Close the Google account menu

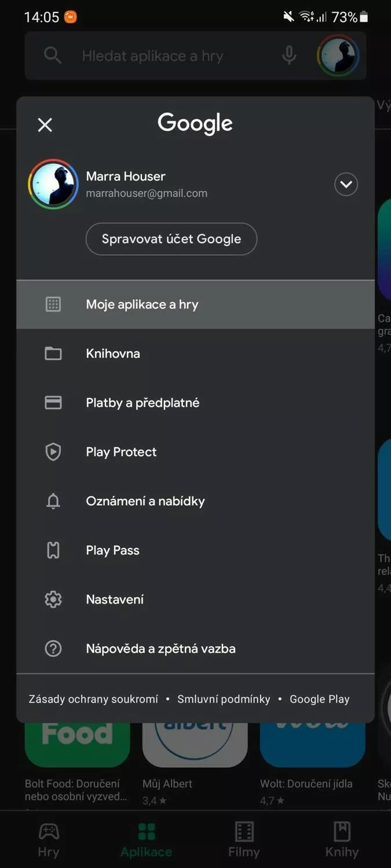tap(45, 124)
